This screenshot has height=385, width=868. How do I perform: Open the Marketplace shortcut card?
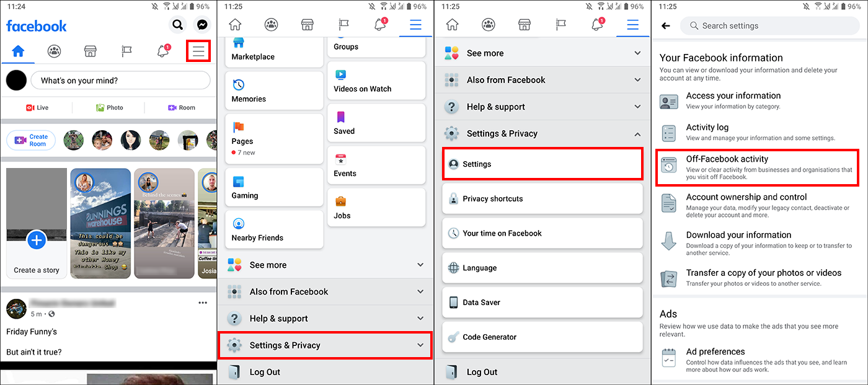[274, 52]
